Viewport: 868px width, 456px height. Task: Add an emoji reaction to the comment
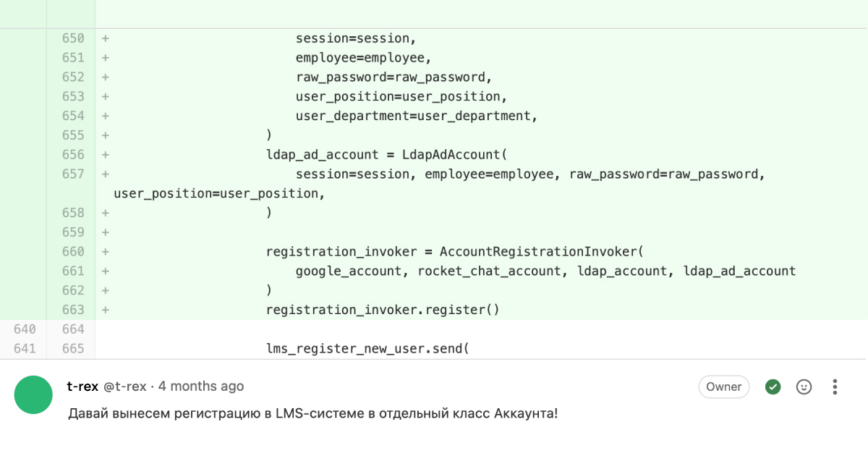(804, 387)
